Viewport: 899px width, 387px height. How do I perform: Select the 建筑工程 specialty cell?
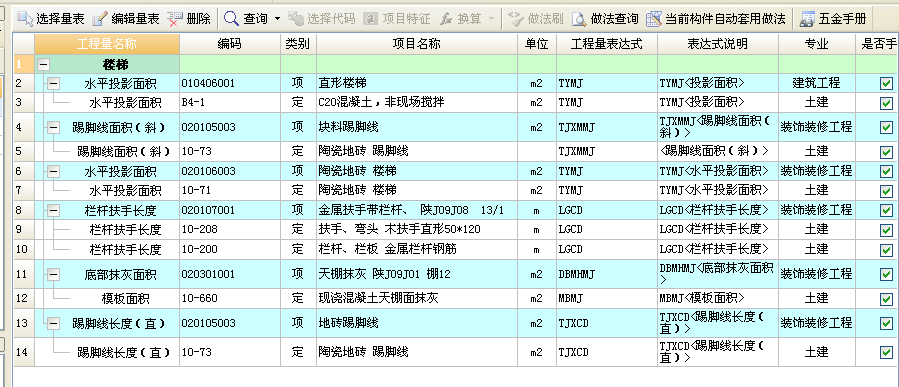click(x=816, y=84)
